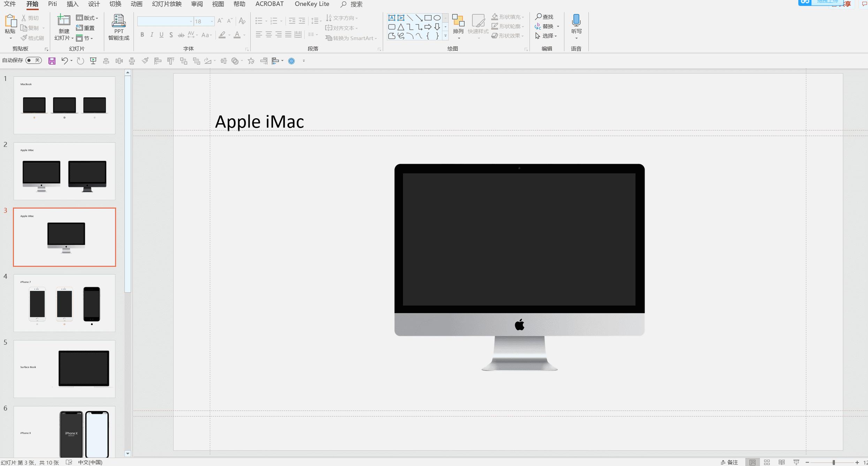Screen dimensions: 868x466
Task: Click the Undo arrow icon
Action: 64,61
